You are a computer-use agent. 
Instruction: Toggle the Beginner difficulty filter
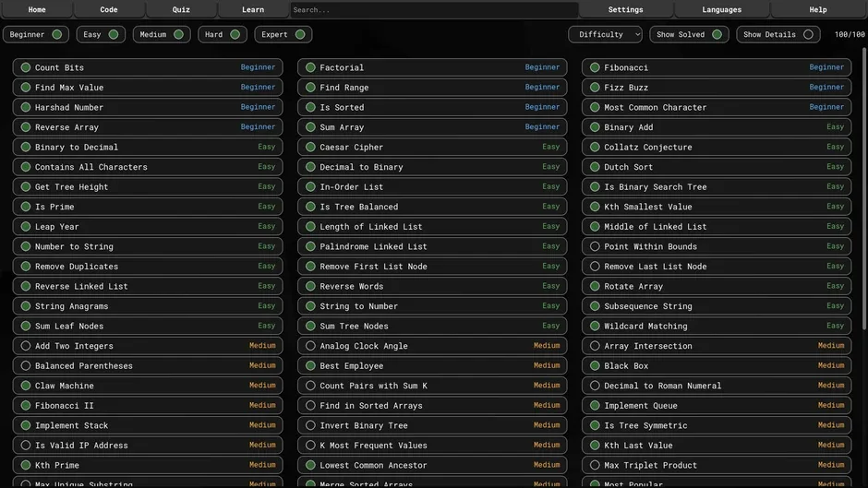coord(36,34)
